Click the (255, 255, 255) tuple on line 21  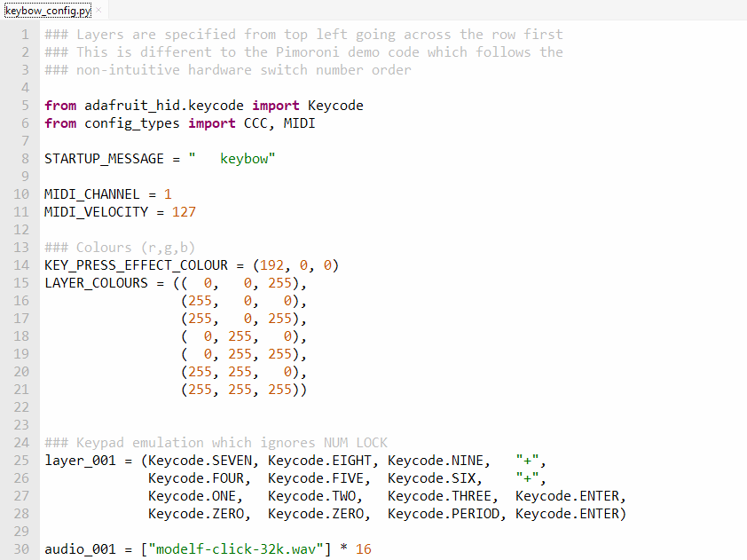point(240,390)
